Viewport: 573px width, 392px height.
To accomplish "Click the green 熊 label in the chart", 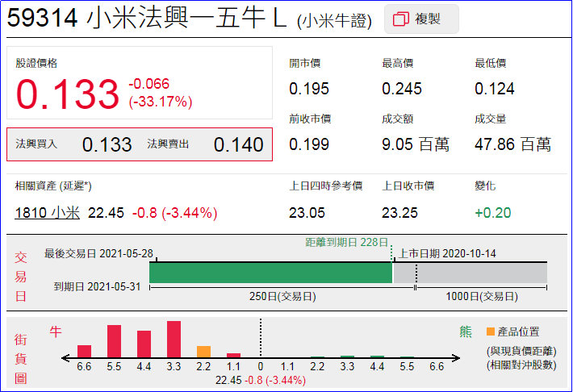I will click(x=466, y=332).
